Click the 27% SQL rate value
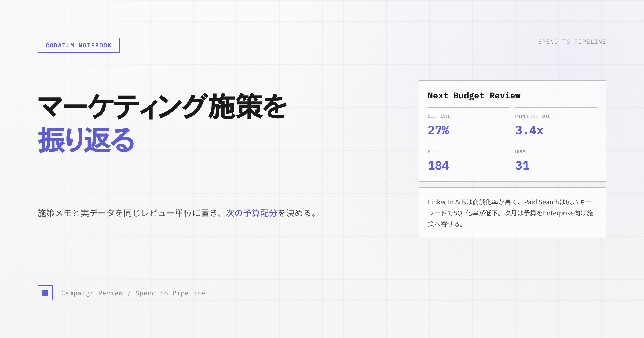Image resolution: width=644 pixels, height=338 pixels. pyautogui.click(x=438, y=130)
